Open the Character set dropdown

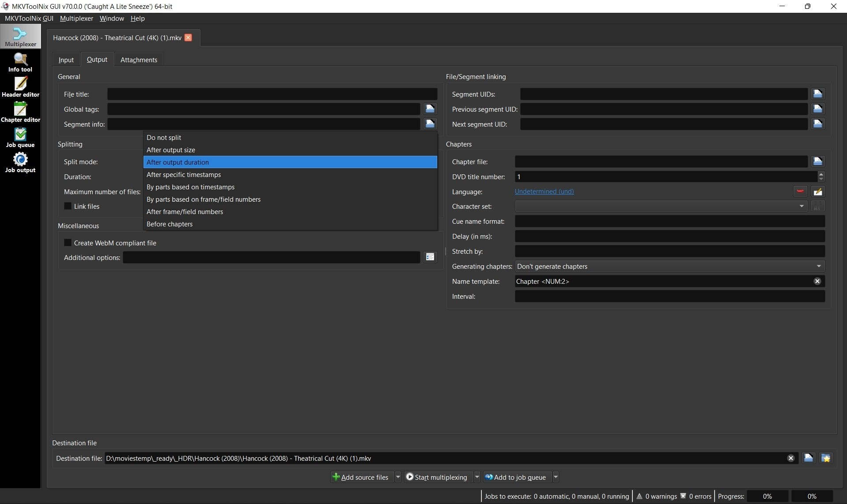(x=661, y=206)
